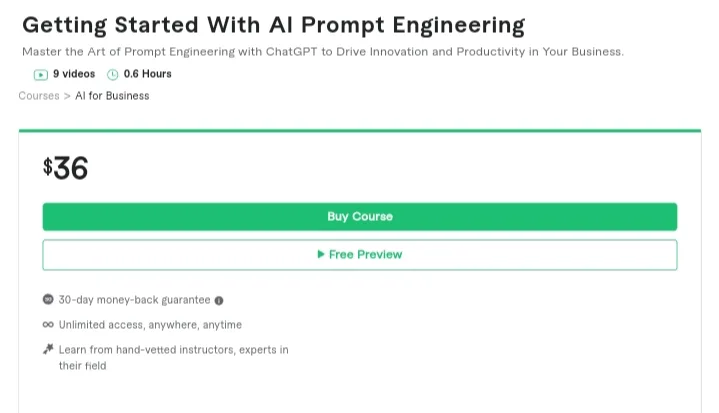Screen dimensions: 719x413
Task: Click the clock icon beside 0.6 Hours
Action: (x=113, y=74)
